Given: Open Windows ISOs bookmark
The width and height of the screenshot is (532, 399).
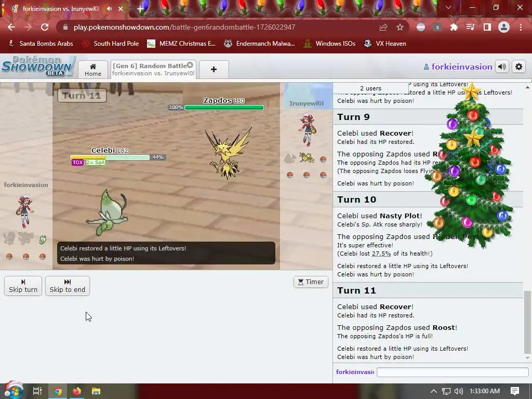Looking at the screenshot, I should coord(330,44).
